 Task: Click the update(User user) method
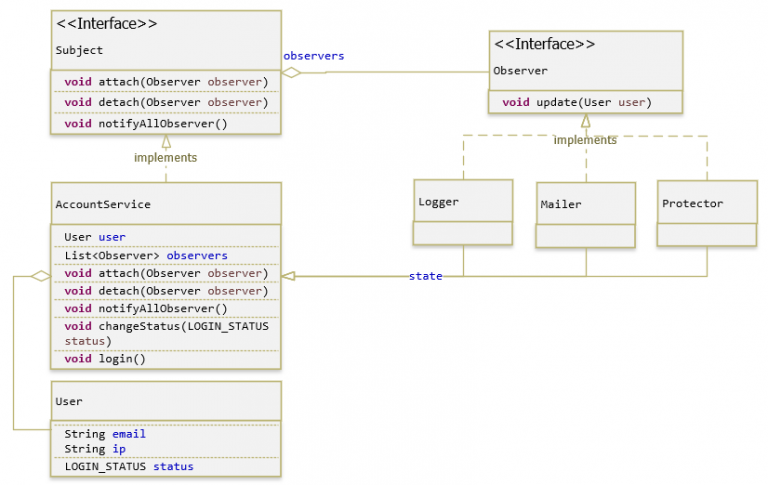[576, 102]
